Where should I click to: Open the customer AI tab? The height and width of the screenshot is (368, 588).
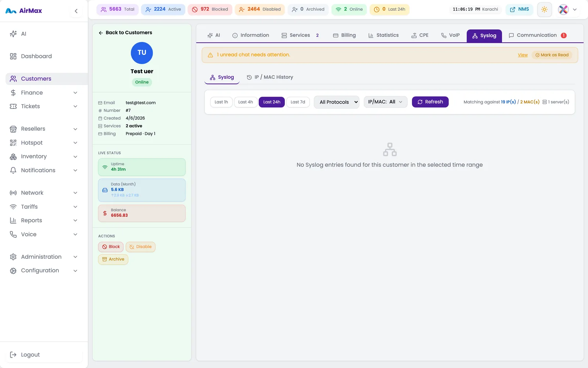(x=214, y=35)
